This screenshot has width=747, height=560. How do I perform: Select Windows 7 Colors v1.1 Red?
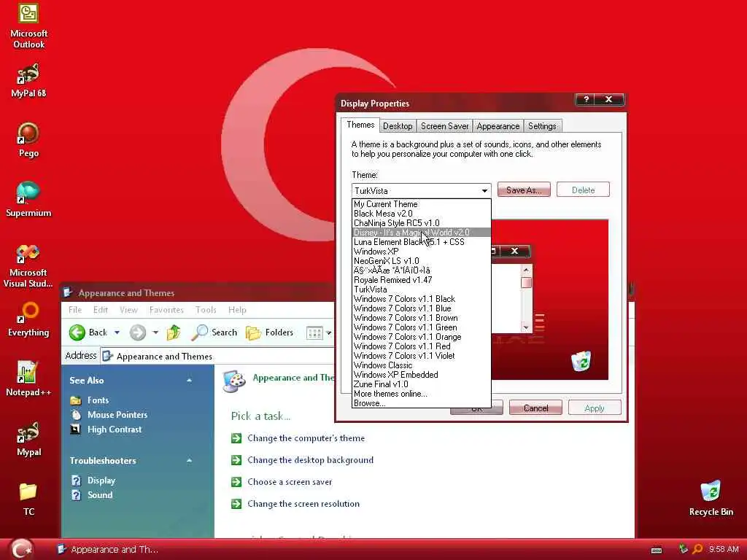pyautogui.click(x=422, y=346)
